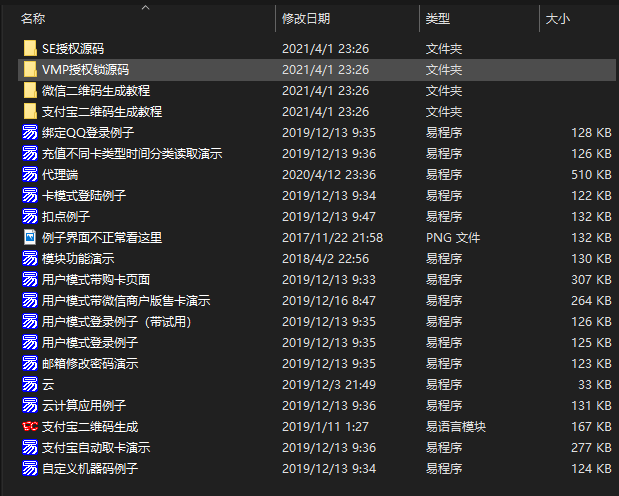Select the file name 邮箱修改密码演示
This screenshot has width=619, height=496.
coord(90,363)
